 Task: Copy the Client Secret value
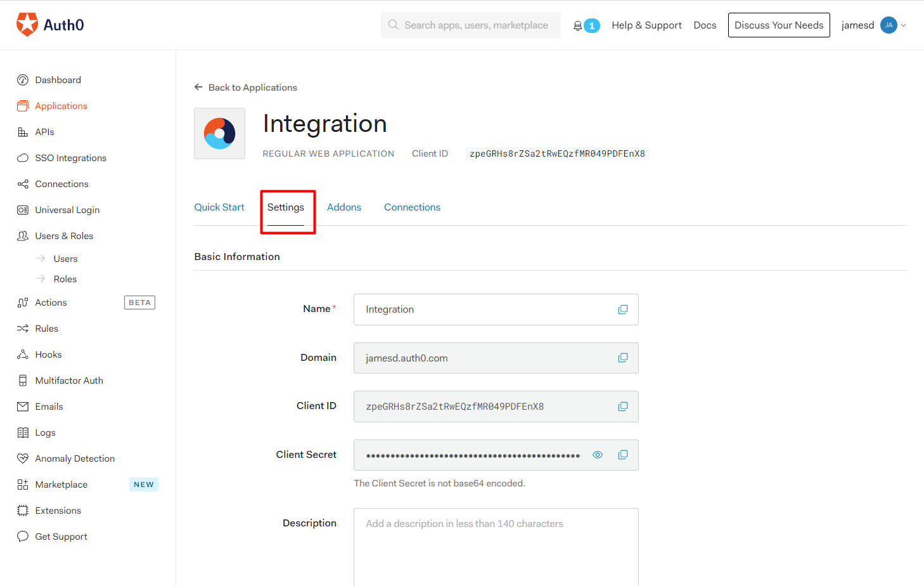623,455
